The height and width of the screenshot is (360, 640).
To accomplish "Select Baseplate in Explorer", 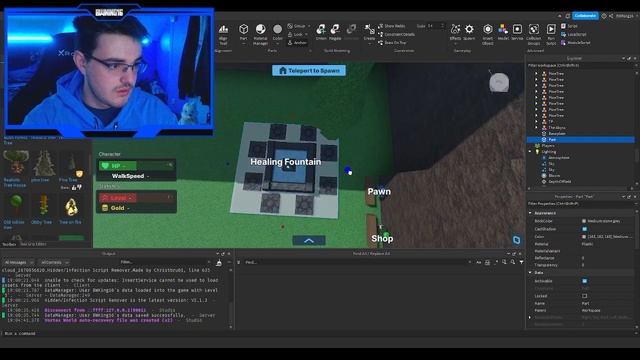I will click(557, 133).
